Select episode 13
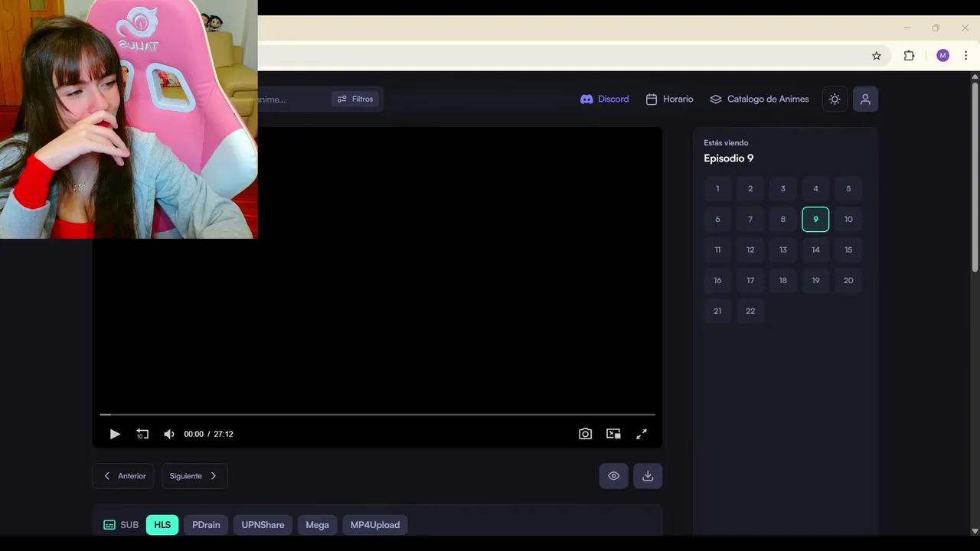 click(x=782, y=249)
